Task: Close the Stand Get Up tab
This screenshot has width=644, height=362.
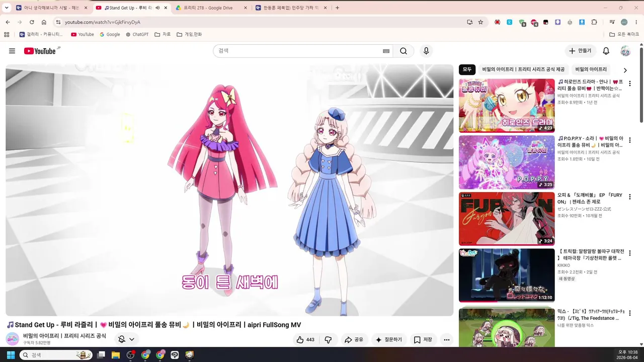Action: [x=166, y=8]
